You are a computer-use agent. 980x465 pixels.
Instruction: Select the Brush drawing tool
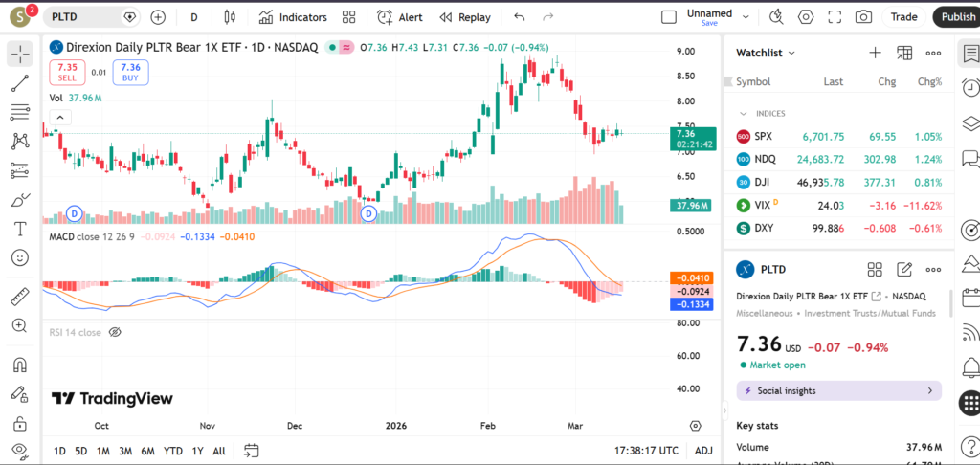click(x=19, y=200)
